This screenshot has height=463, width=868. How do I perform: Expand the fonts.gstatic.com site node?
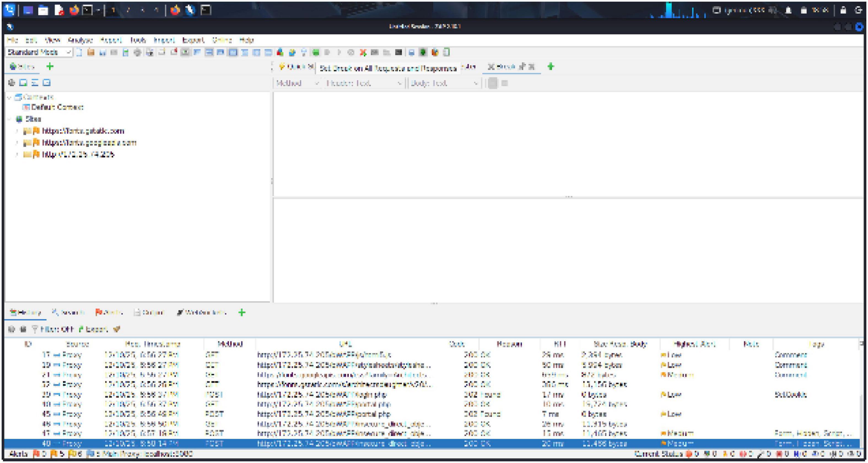coord(16,131)
